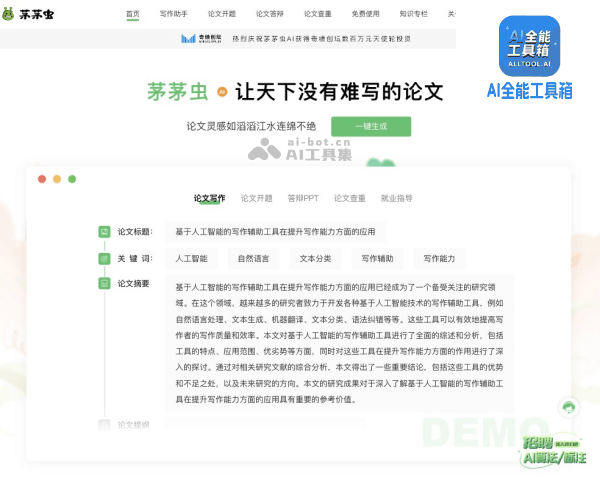Switch to 论文开题 tab in demo panel
The height and width of the screenshot is (498, 600).
point(256,198)
